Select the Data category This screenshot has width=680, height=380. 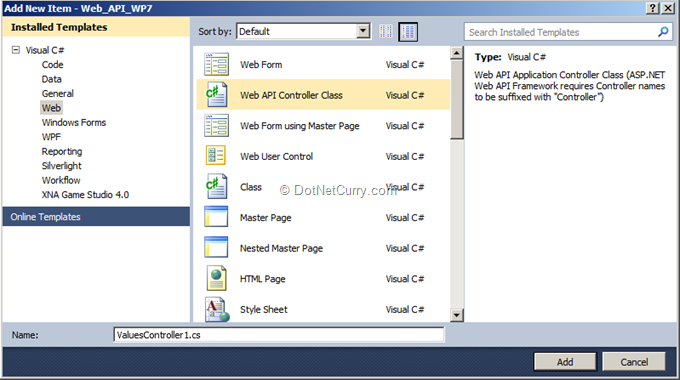pos(52,79)
